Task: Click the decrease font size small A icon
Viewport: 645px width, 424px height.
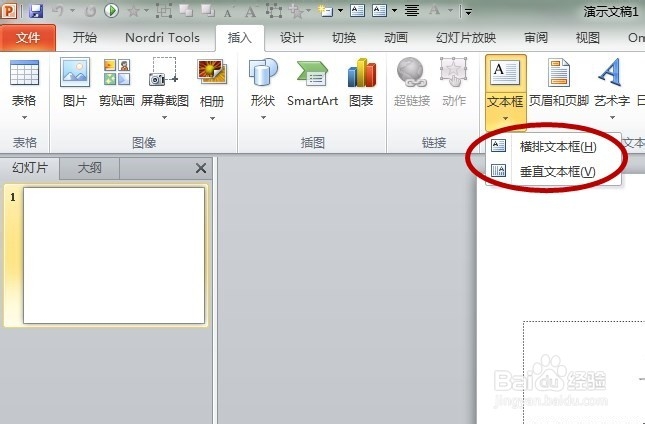Action: pos(227,13)
